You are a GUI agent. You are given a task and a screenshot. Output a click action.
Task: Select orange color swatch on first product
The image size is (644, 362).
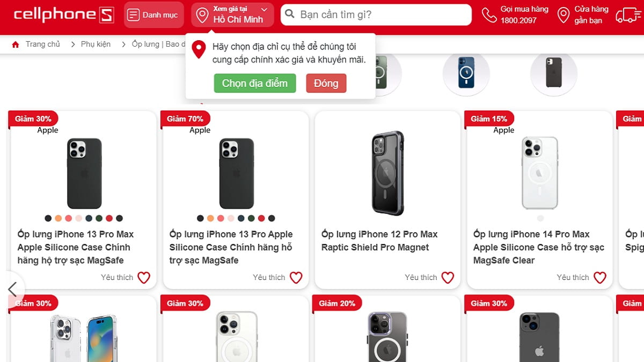[x=58, y=218]
